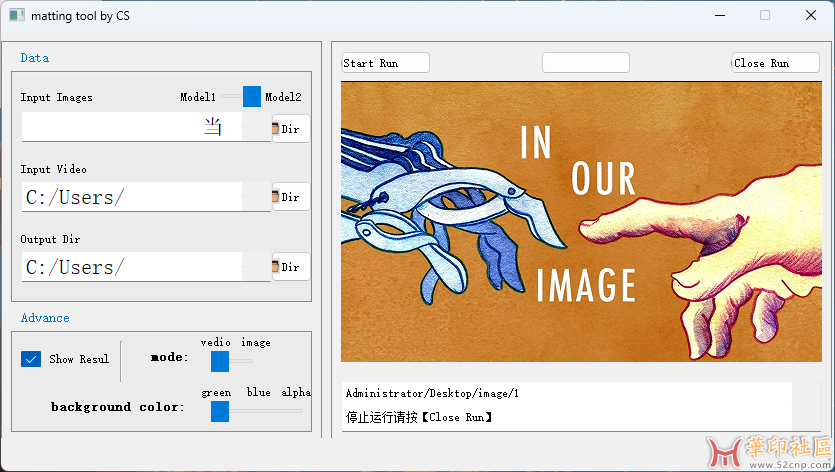Click the Dir folder icon for Input Images
The width and height of the screenshot is (835, 472).
[x=290, y=129]
